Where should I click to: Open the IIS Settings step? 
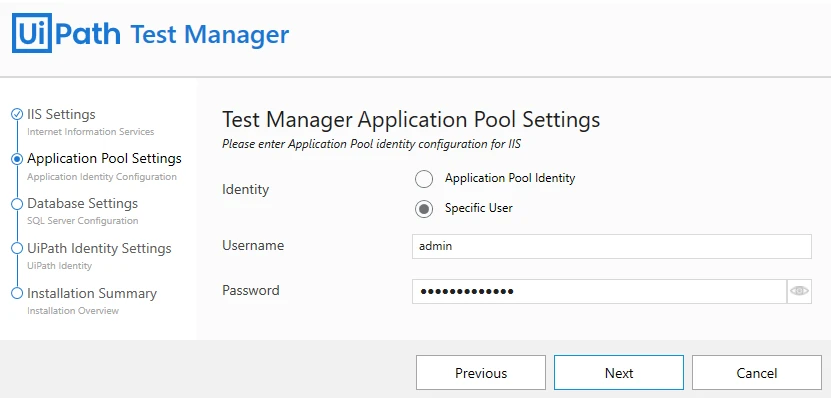click(61, 114)
